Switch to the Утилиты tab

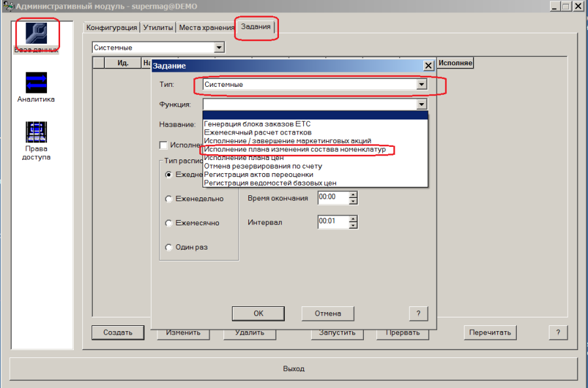(x=158, y=27)
